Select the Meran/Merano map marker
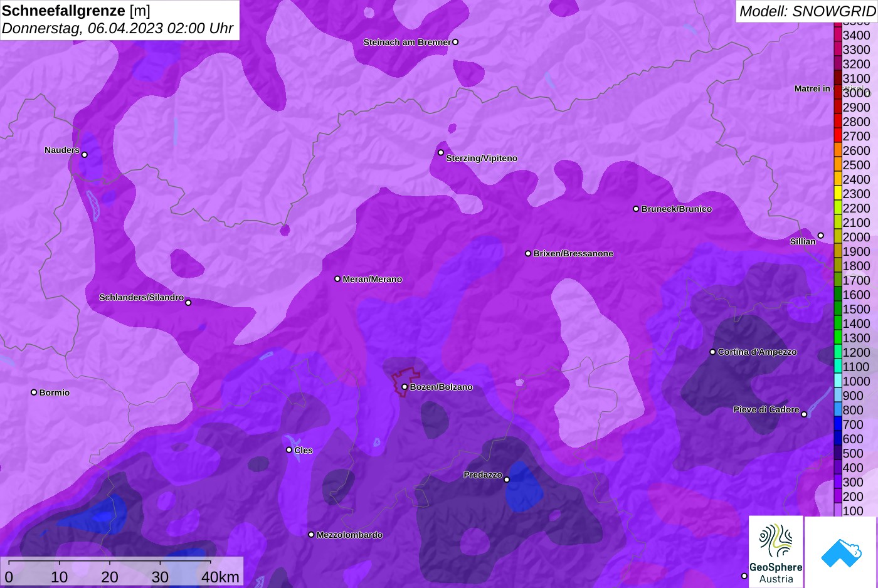This screenshot has width=878, height=588. coord(337,279)
